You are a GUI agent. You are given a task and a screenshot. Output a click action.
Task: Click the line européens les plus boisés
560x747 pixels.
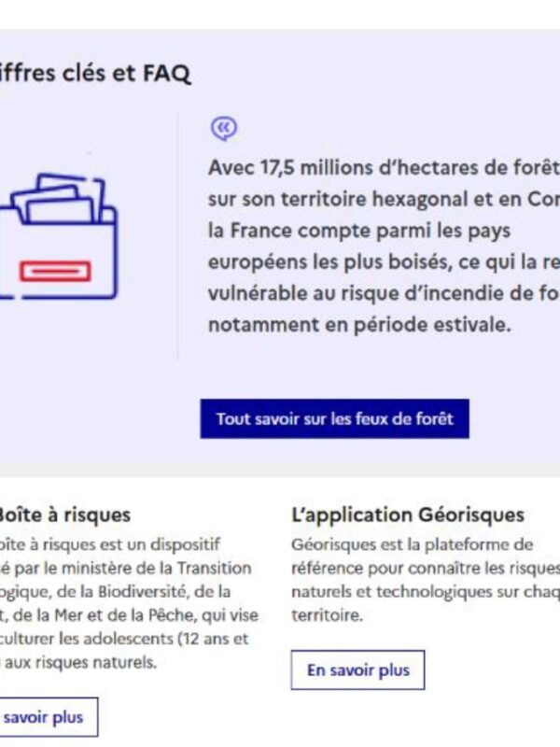[x=384, y=262]
